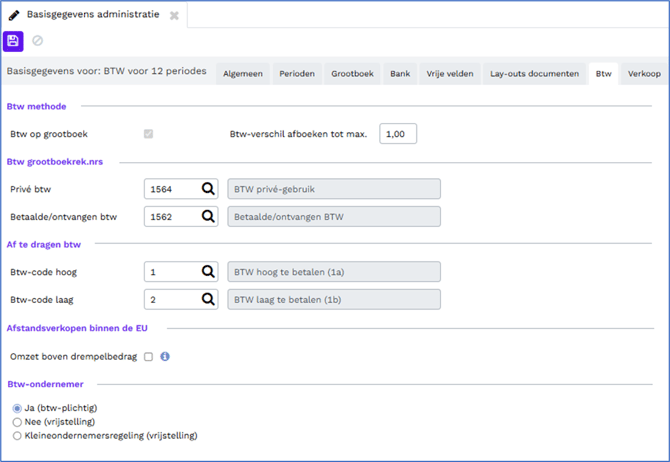Close the Basisgegevens administratie tab
Viewport: 670px width, 462px height.
tap(174, 16)
